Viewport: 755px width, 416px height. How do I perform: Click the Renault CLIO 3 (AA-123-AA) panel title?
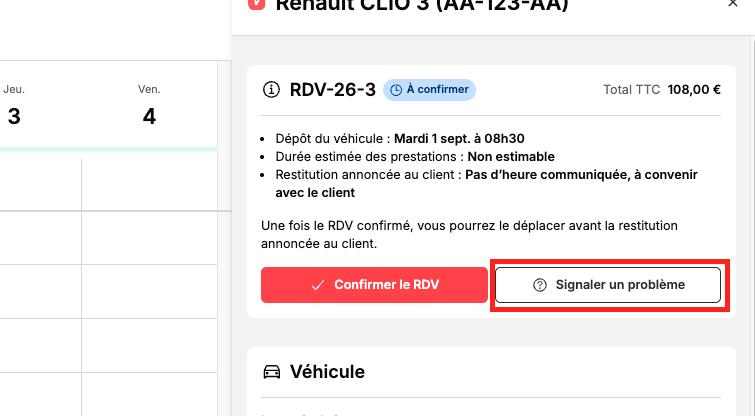coord(422,5)
